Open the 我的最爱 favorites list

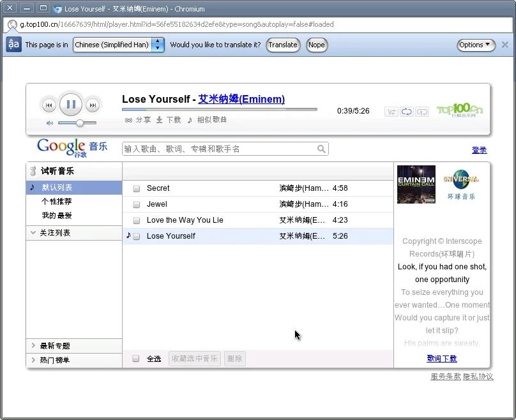[57, 216]
